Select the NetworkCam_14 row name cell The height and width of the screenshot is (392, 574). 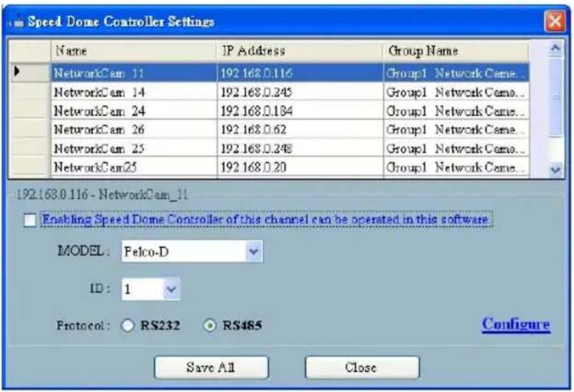134,92
